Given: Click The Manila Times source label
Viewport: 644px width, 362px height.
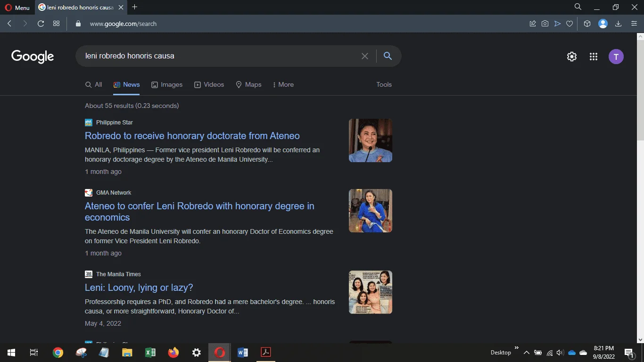Looking at the screenshot, I should tap(118, 274).
